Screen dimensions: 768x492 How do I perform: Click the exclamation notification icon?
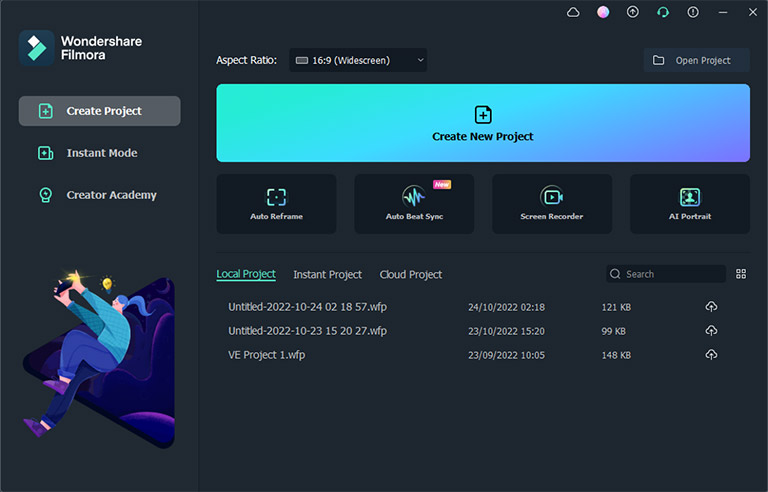[693, 12]
